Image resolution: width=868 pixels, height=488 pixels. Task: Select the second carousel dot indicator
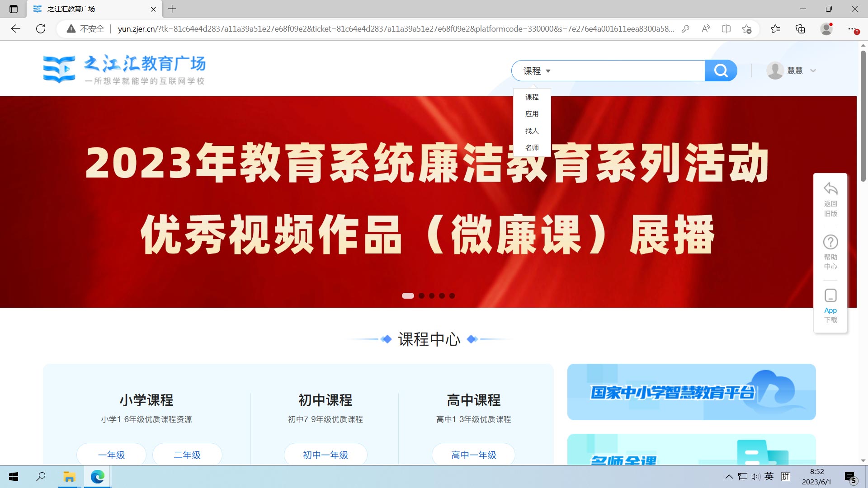(x=421, y=296)
